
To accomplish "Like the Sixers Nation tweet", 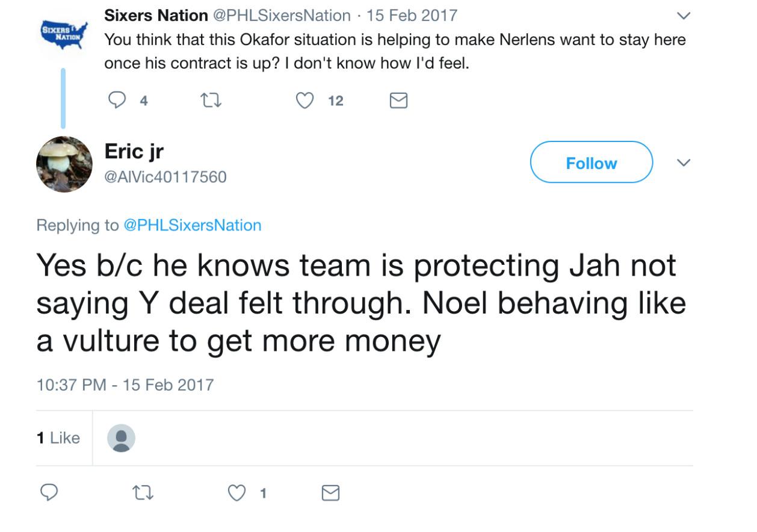I will (306, 101).
